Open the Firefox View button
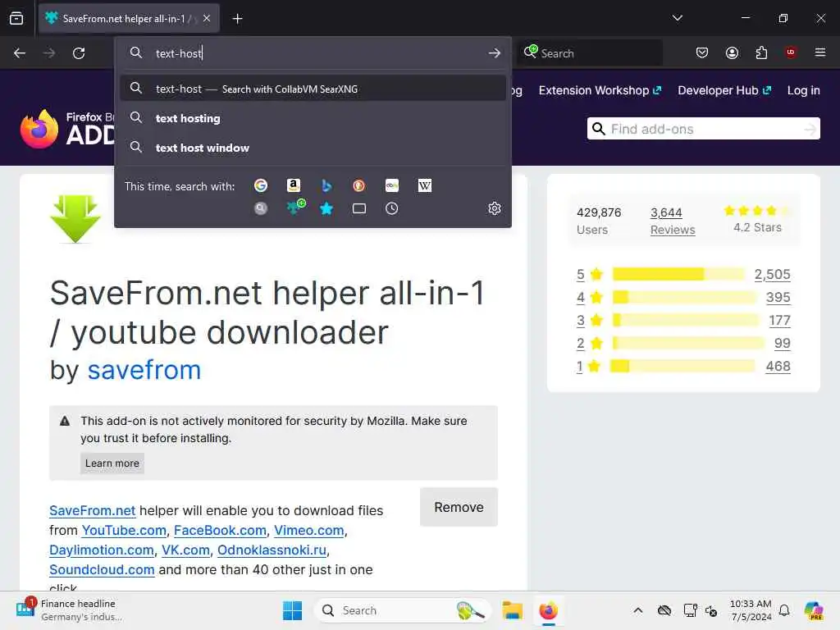 tap(16, 18)
